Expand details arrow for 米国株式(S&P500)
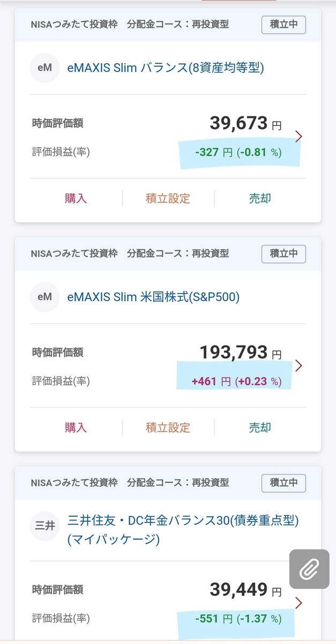This screenshot has height=644, width=336. coord(299,365)
